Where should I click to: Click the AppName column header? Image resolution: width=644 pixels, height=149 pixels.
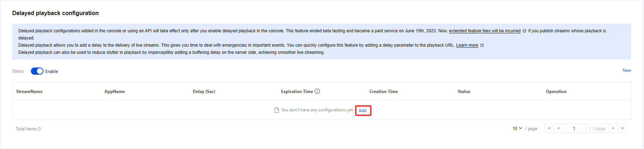point(115,92)
